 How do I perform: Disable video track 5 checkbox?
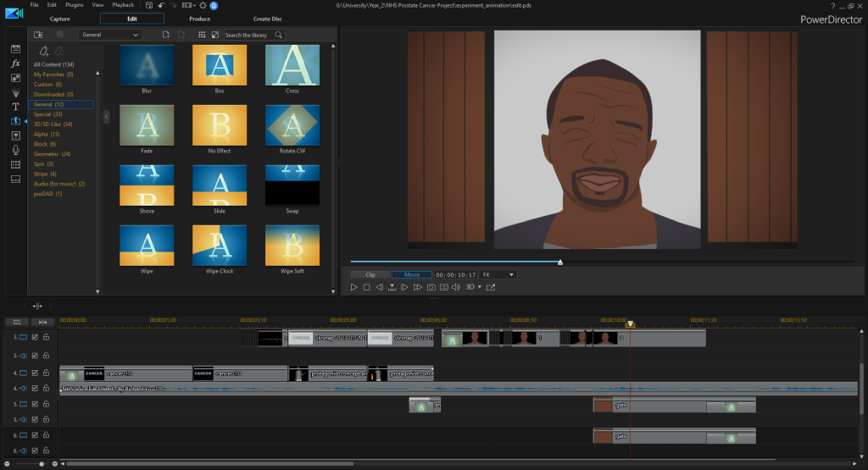pyautogui.click(x=35, y=404)
